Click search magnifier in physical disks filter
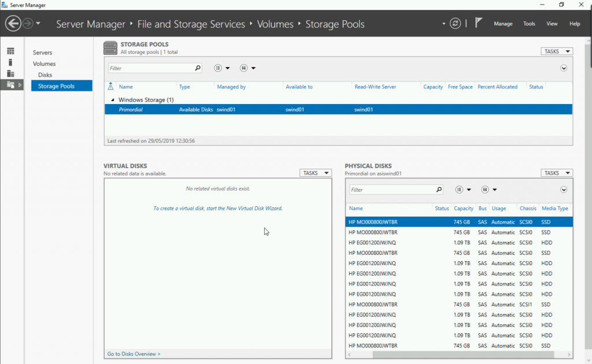The height and width of the screenshot is (364, 592). [439, 190]
